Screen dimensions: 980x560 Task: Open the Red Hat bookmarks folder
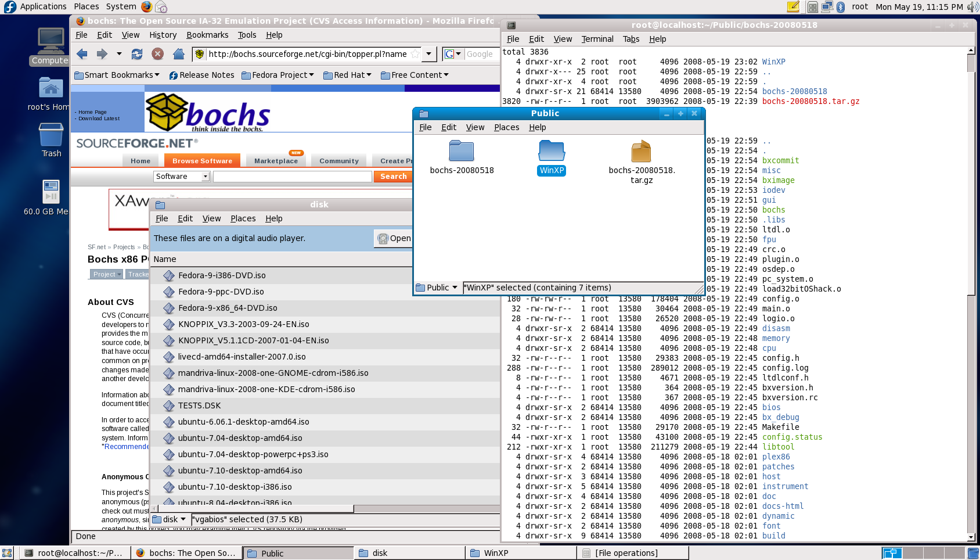347,75
